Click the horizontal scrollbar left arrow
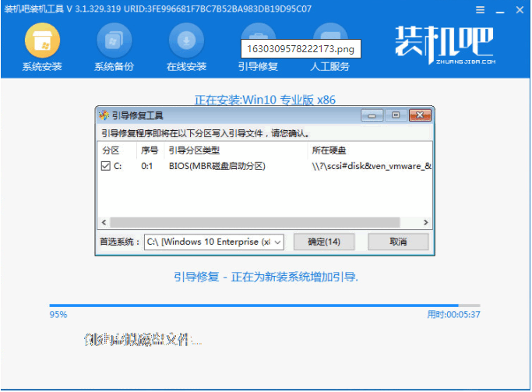 point(104,223)
